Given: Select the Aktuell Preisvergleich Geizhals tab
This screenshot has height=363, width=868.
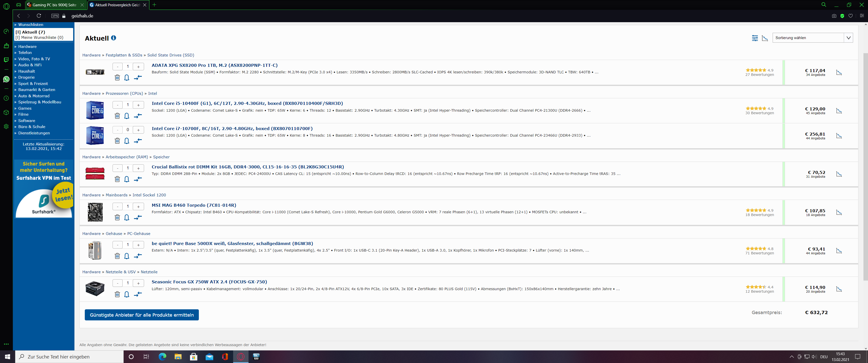Looking at the screenshot, I should [118, 5].
